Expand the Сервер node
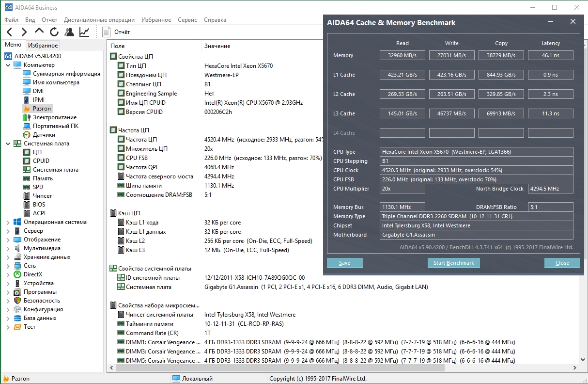This screenshot has width=588, height=384. (x=8, y=231)
